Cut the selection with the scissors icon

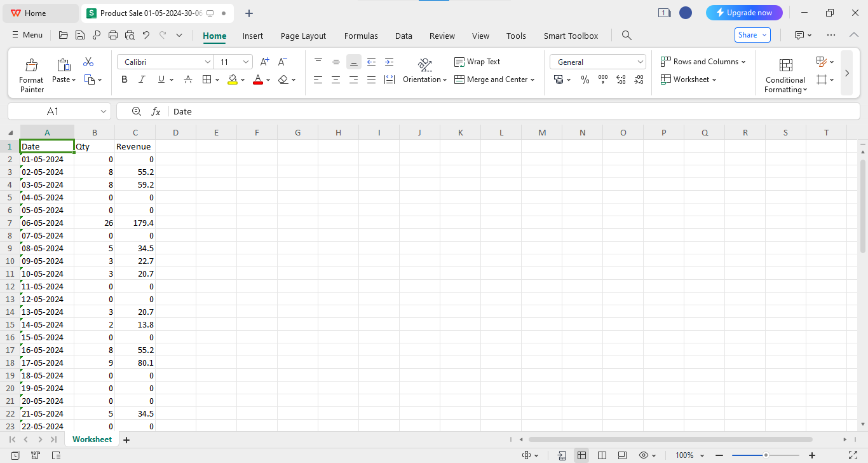(88, 62)
